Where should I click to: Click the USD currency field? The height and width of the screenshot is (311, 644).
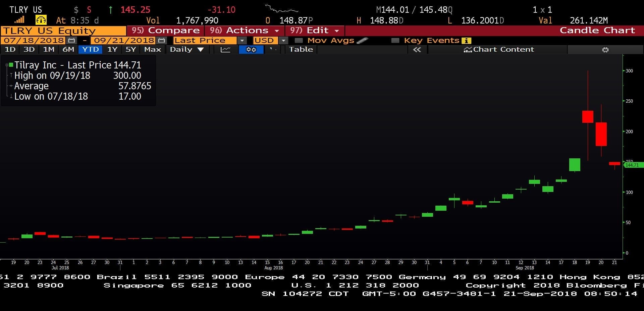[266, 41]
